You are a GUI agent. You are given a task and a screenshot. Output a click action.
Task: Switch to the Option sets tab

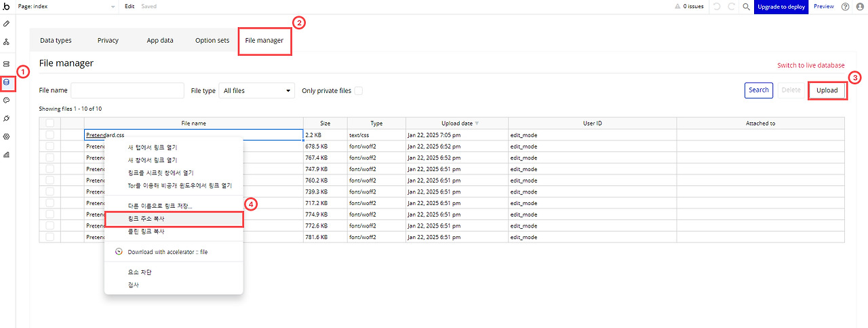pos(212,40)
